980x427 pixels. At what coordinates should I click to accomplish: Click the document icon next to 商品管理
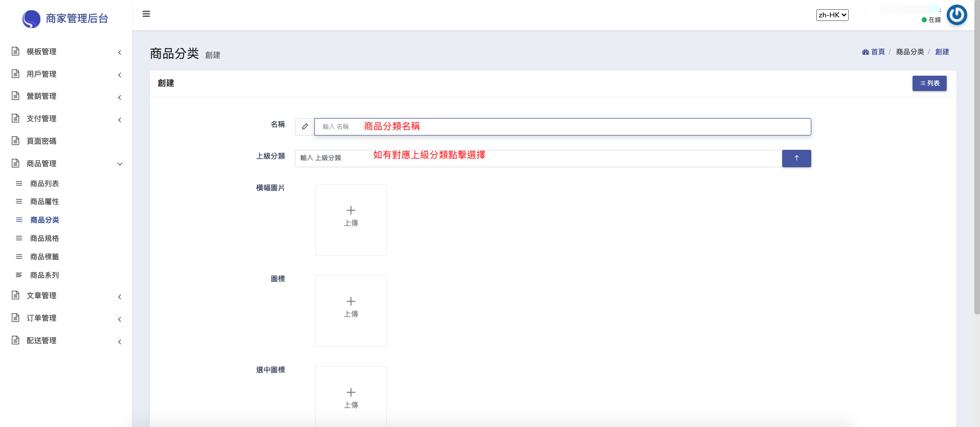(x=16, y=163)
